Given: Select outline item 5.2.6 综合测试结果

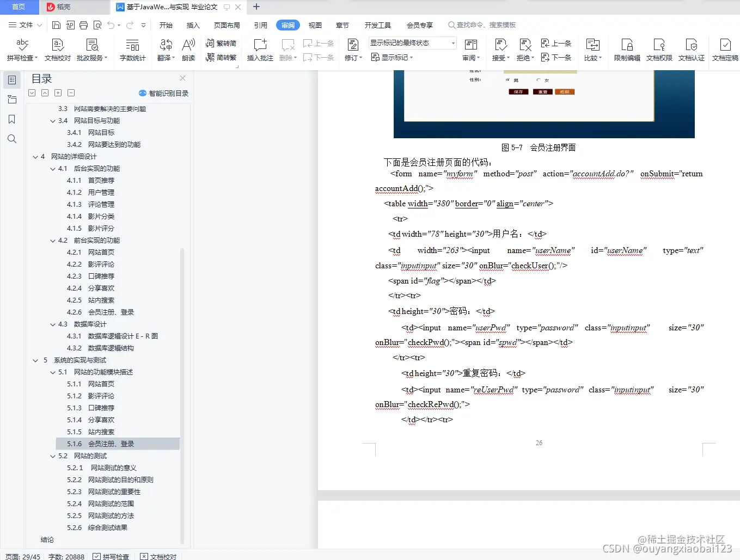Looking at the screenshot, I should tap(97, 528).
